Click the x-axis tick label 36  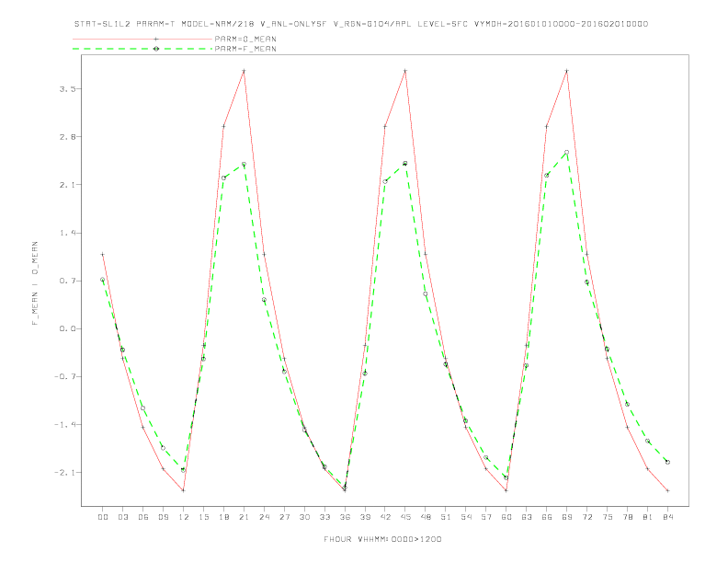pos(345,517)
